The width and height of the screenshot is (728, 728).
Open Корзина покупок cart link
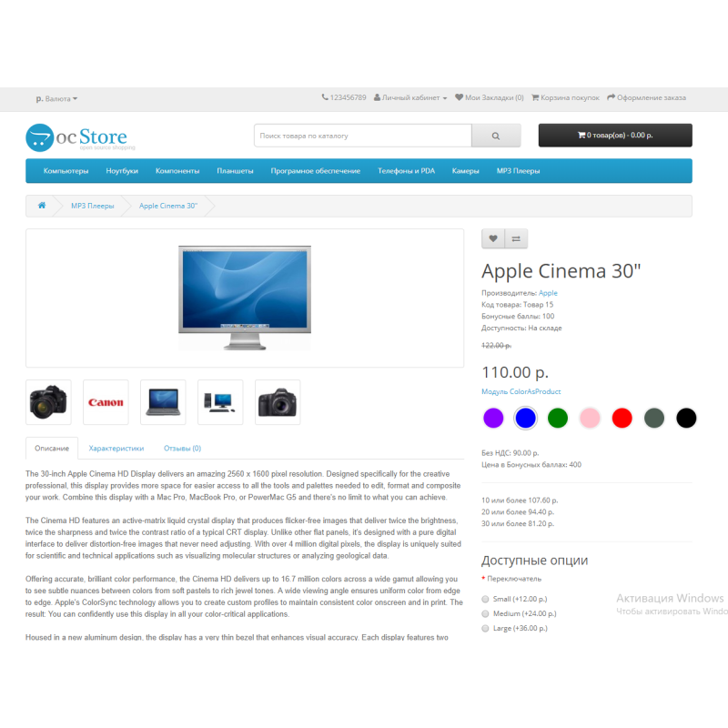pos(565,97)
